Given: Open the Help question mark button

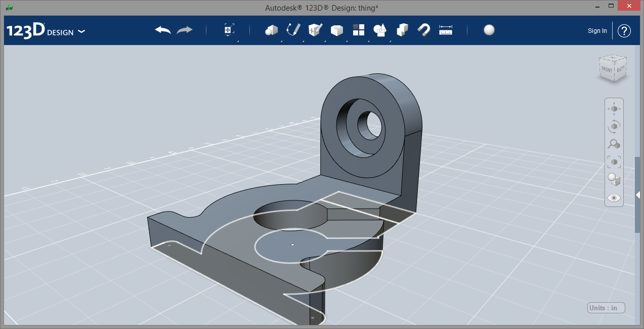Looking at the screenshot, I should [624, 31].
